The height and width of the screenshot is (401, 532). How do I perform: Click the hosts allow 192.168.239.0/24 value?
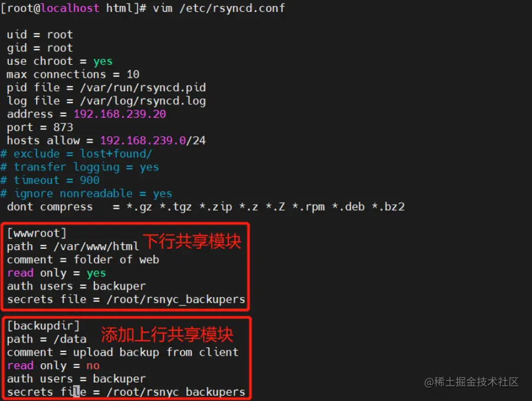pyautogui.click(x=153, y=140)
